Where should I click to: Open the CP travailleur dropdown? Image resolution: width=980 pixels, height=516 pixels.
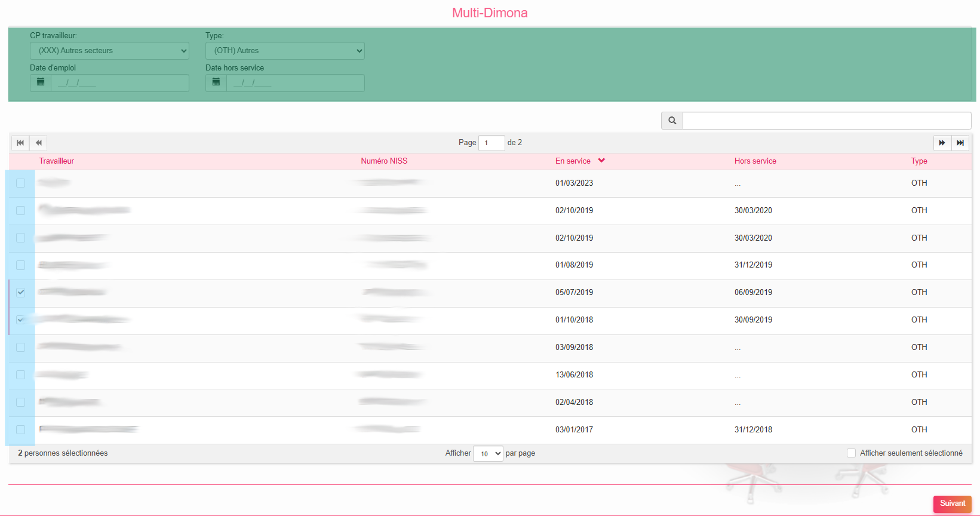tap(109, 51)
